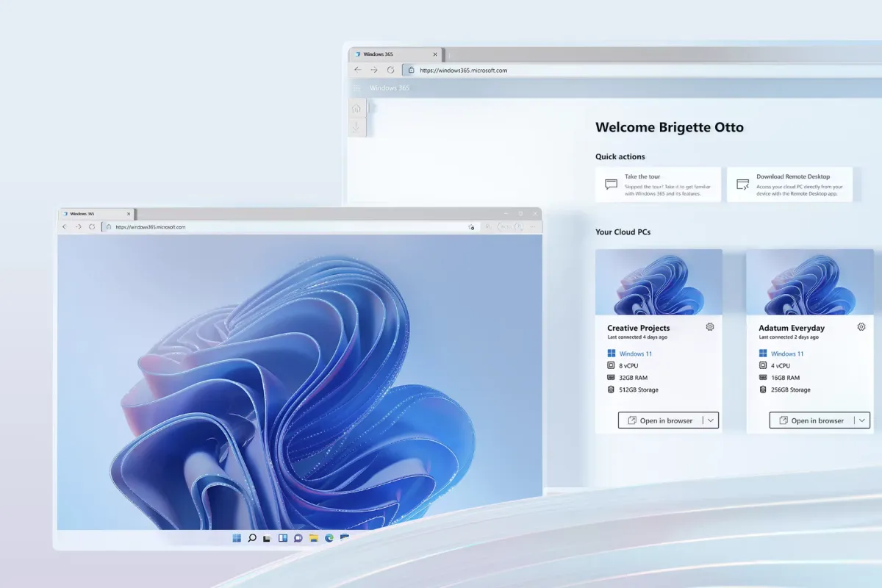The image size is (882, 588).
Task: Open settings gear on Creative Projects card
Action: tap(710, 327)
